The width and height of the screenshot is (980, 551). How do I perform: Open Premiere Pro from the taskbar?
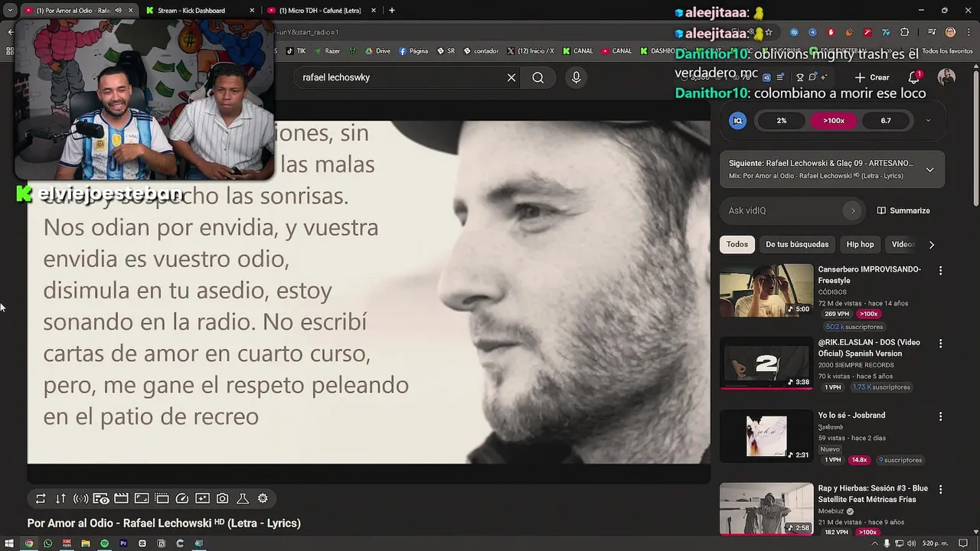123,543
